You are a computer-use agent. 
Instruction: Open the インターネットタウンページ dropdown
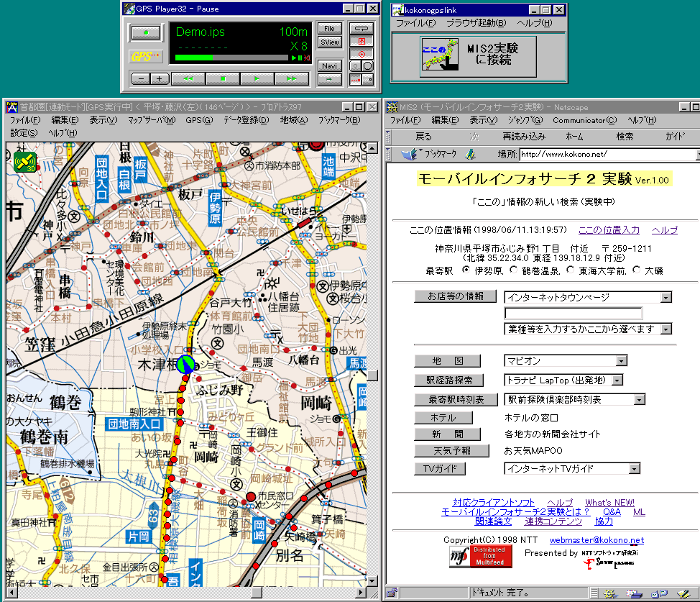[666, 297]
